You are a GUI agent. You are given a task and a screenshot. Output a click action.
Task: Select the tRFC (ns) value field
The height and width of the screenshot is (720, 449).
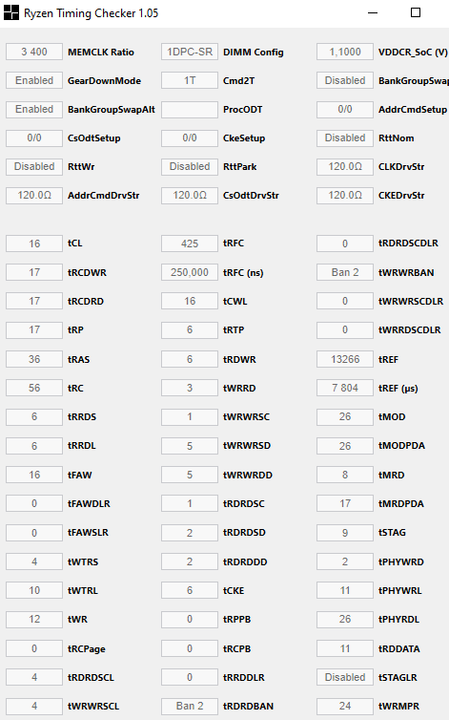190,272
